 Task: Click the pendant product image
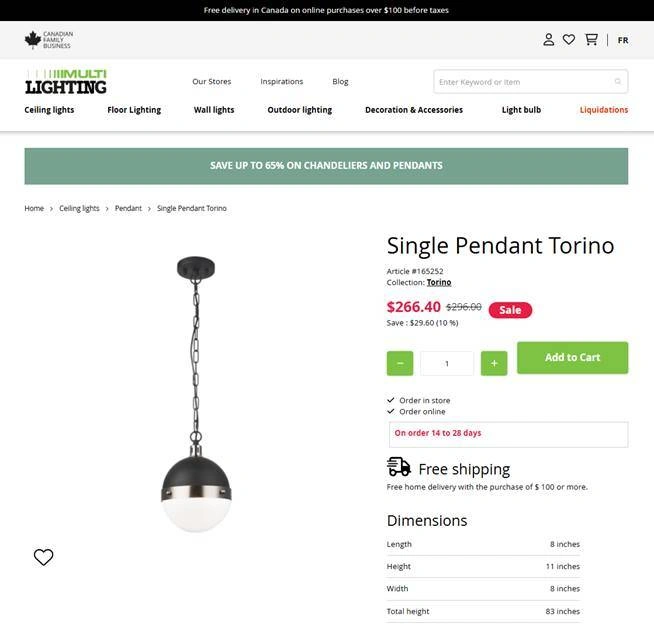pos(196,394)
